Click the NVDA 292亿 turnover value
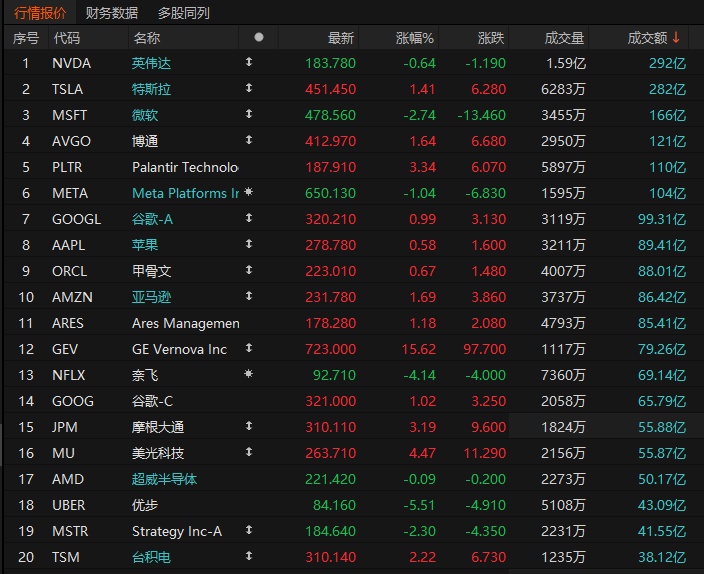This screenshot has height=574, width=704. (668, 63)
